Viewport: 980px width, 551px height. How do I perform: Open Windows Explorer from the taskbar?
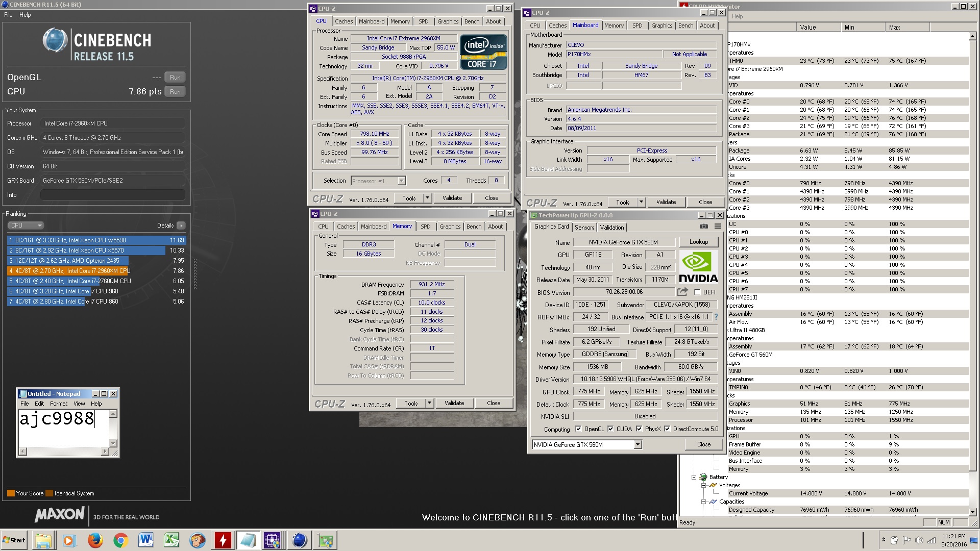[44, 540]
